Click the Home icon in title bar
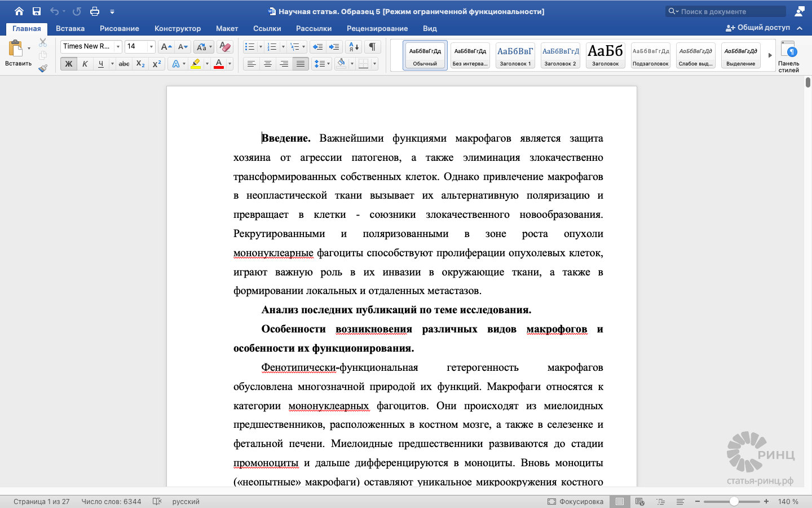812x508 pixels. point(19,11)
